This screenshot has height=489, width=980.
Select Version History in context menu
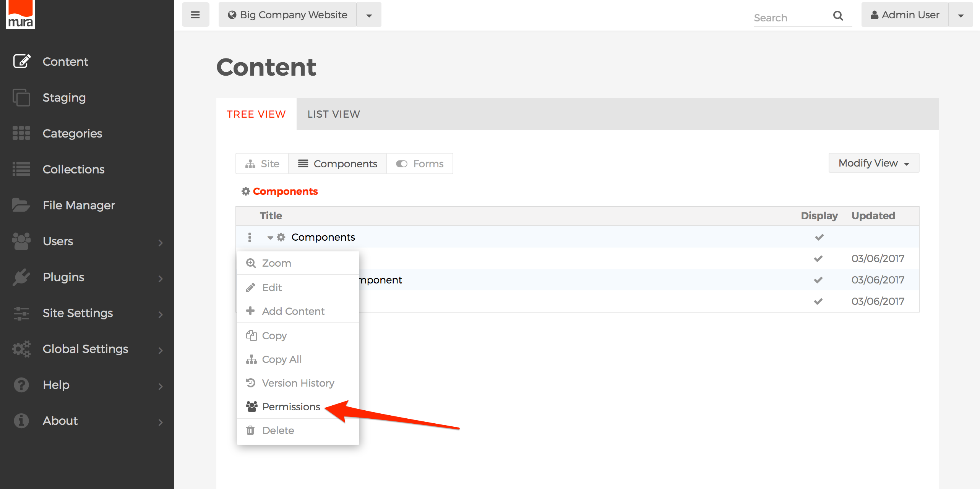point(298,383)
